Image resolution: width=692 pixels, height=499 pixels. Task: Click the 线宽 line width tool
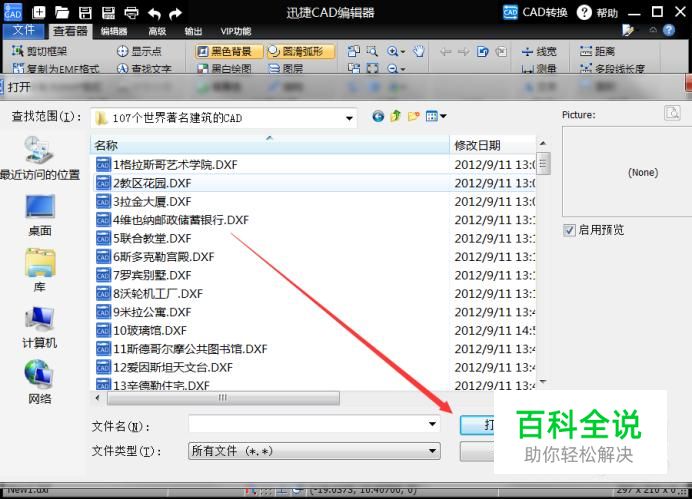(538, 52)
